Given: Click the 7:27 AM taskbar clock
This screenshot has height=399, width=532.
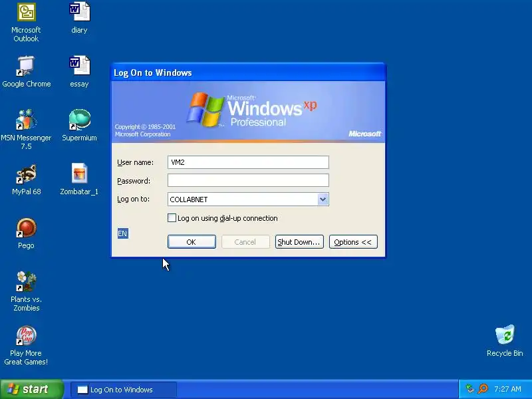Looking at the screenshot, I should click(x=507, y=389).
